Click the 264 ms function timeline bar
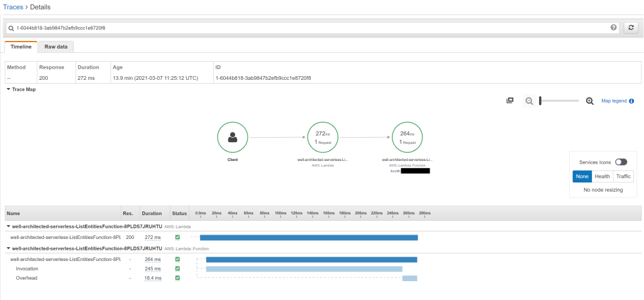 coord(311,259)
